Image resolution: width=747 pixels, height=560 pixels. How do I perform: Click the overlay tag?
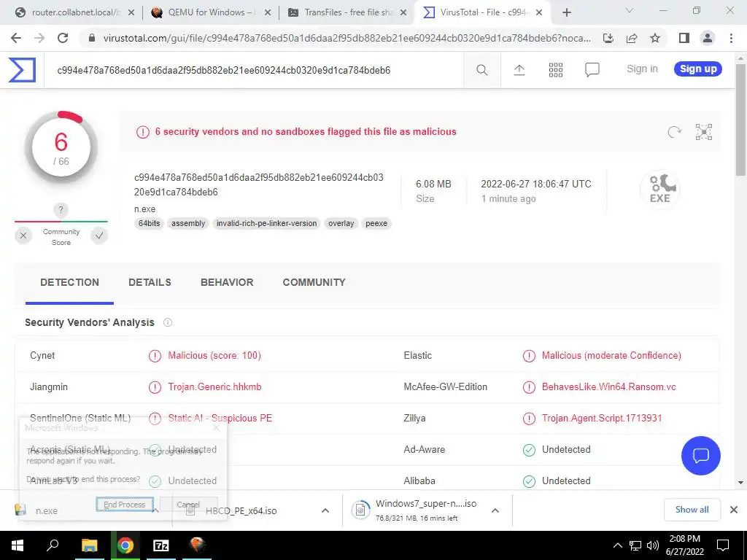pyautogui.click(x=341, y=223)
